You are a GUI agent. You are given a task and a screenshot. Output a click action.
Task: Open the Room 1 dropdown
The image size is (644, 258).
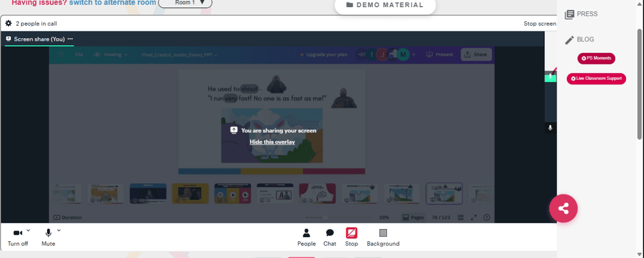click(185, 3)
